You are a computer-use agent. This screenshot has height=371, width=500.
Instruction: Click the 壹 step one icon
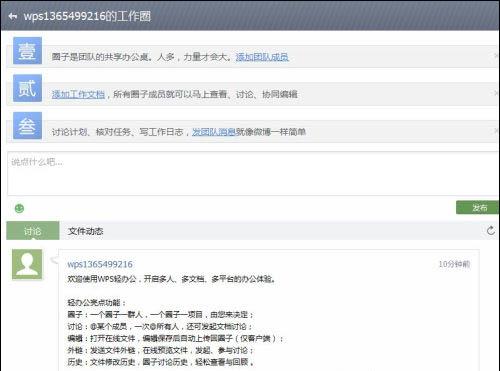pos(27,51)
